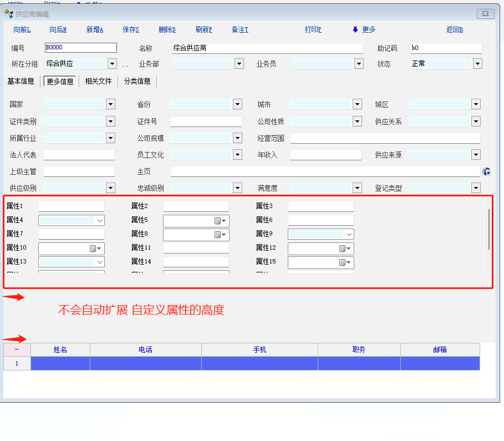Click the 保存S toolbar button

(130, 30)
